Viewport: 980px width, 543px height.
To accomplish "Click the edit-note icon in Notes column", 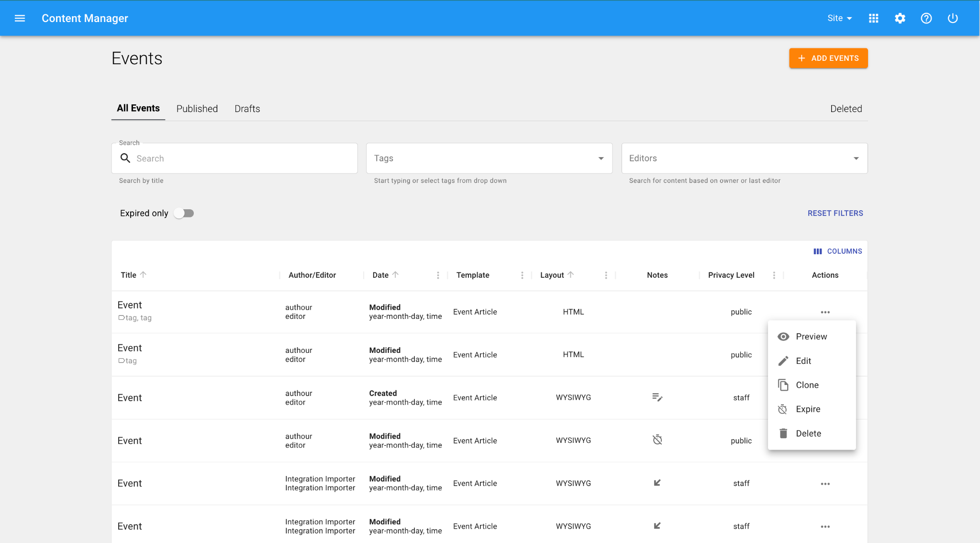I will 657,397.
